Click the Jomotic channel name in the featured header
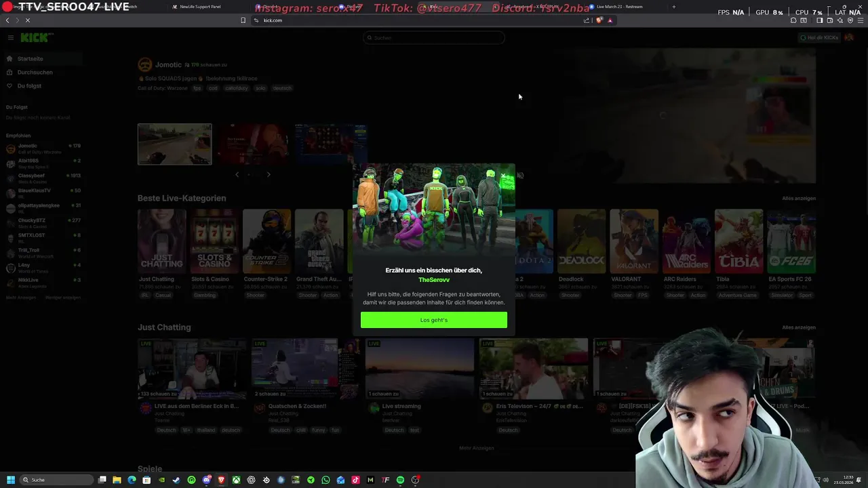868x488 pixels. click(x=168, y=65)
